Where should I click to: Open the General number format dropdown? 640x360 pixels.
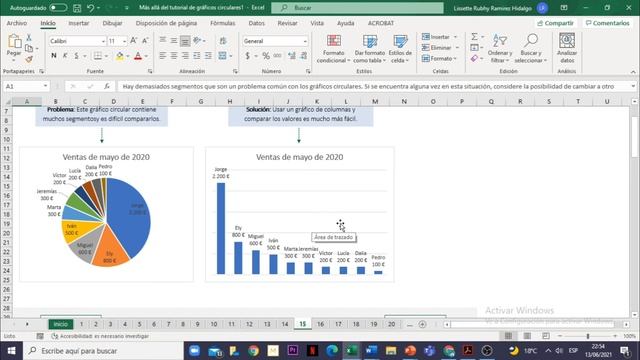pyautogui.click(x=305, y=41)
